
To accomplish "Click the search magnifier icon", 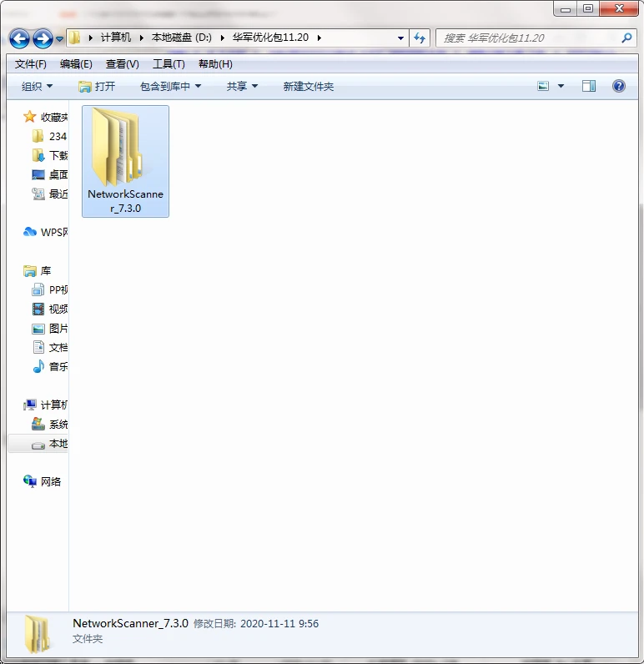I will pos(627,38).
